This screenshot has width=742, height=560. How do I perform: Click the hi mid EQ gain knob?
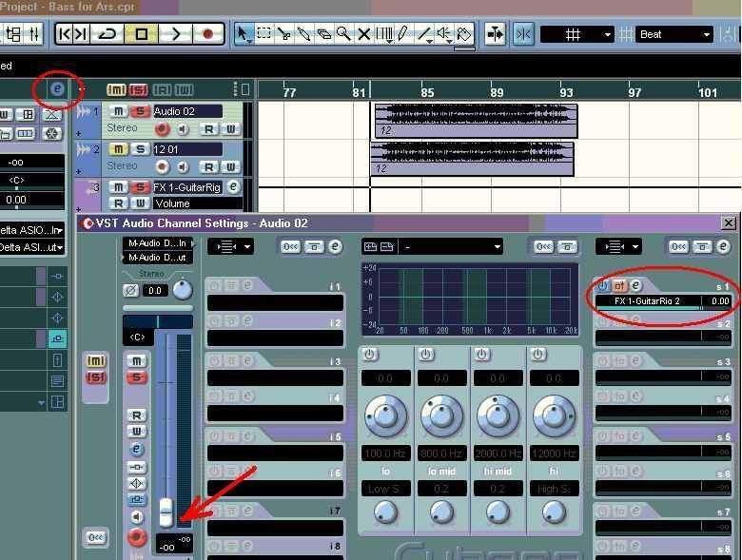pos(498,415)
